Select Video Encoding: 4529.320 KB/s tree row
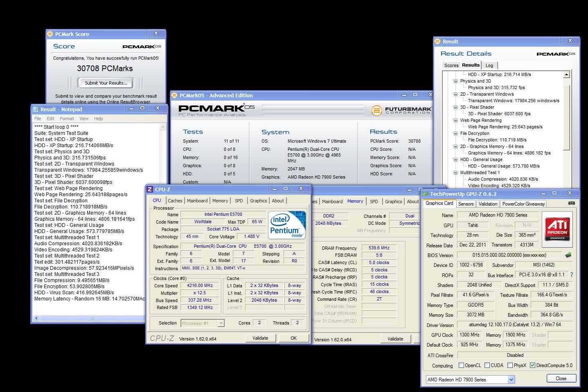The height and width of the screenshot is (392, 588). pyautogui.click(x=499, y=186)
